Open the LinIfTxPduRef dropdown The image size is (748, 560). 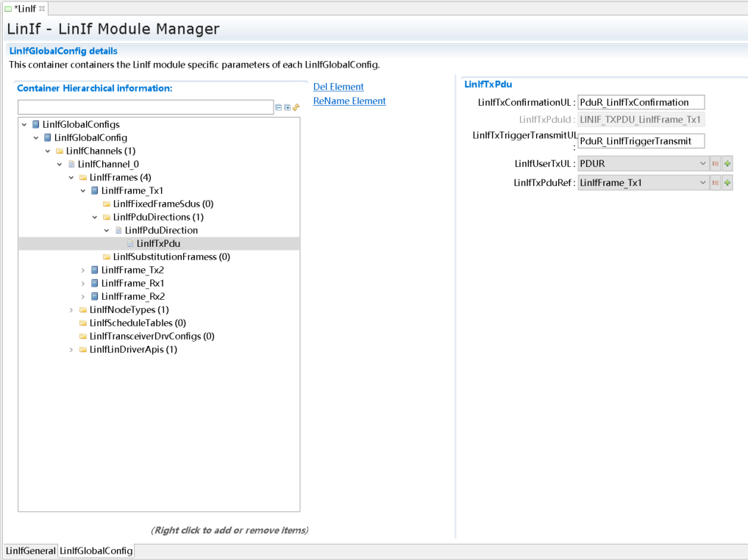point(702,182)
